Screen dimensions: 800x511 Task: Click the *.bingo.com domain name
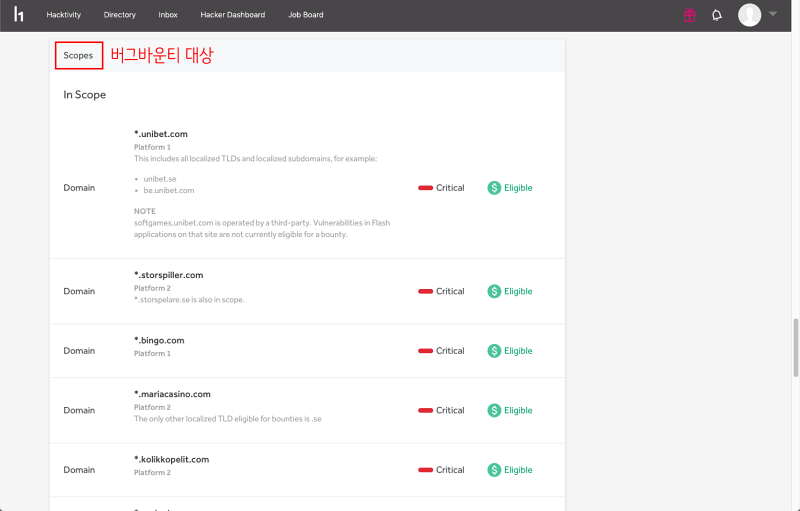coord(159,340)
